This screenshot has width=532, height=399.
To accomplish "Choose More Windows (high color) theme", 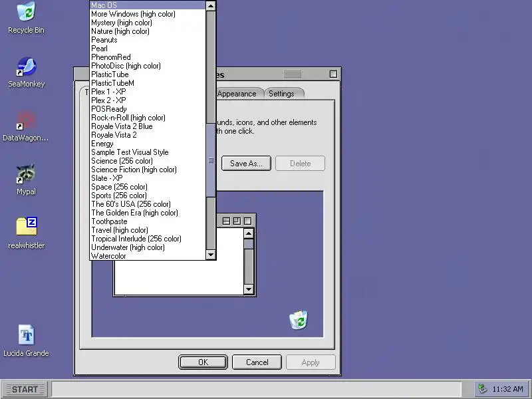I will [x=148, y=14].
